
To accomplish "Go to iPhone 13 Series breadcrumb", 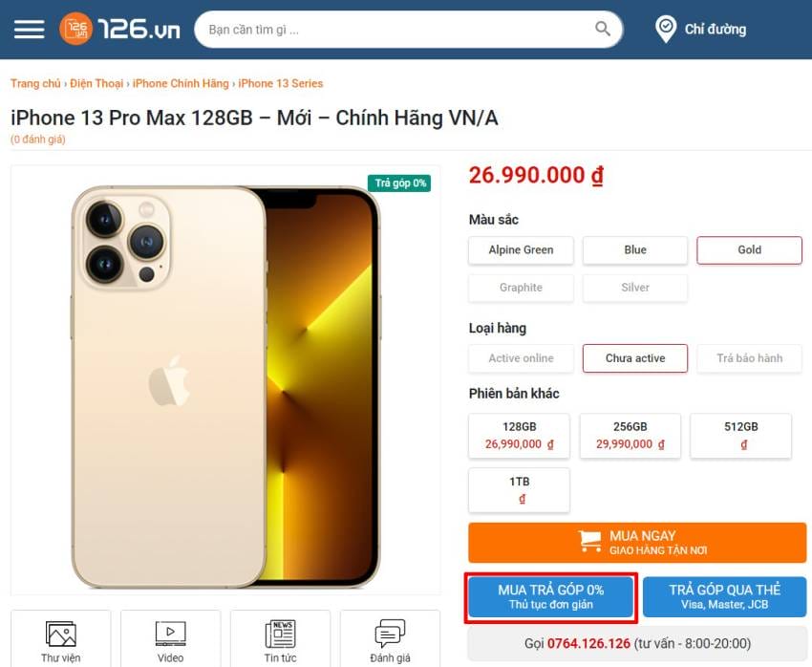I will click(280, 83).
